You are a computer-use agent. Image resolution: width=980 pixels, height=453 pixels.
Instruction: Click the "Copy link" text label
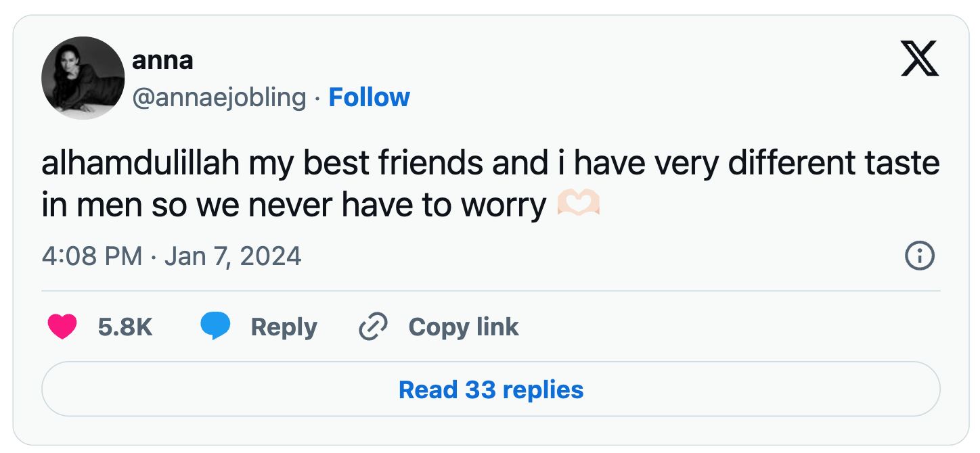tap(464, 327)
